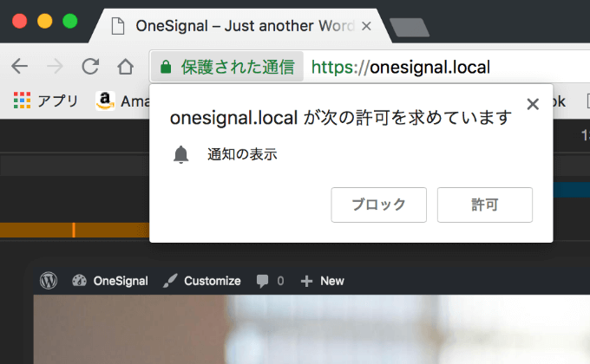
Task: Select the OneSignal browser tab
Action: point(241,26)
